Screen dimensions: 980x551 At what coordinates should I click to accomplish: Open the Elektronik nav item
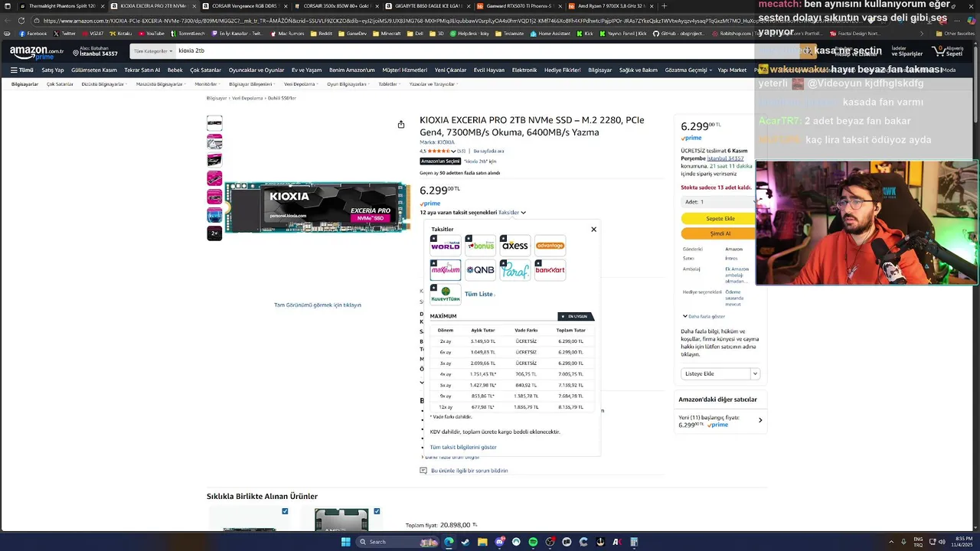[x=524, y=70]
